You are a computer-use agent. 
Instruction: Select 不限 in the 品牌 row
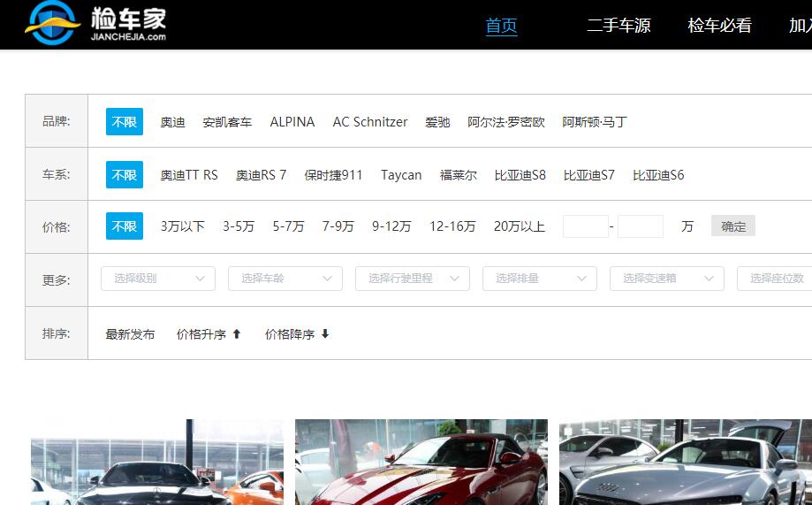[x=125, y=121]
